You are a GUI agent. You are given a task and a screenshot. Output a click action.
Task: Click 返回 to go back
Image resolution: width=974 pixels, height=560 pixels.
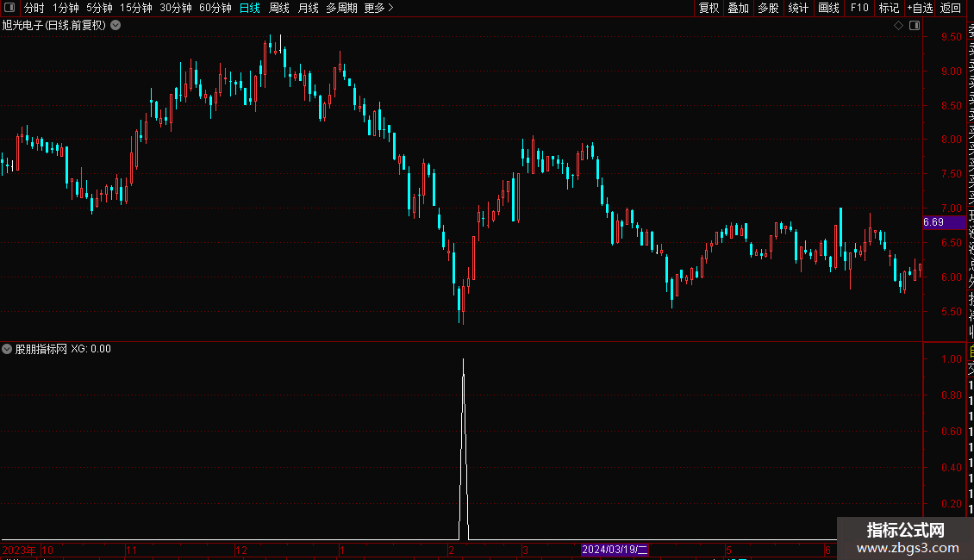(951, 8)
